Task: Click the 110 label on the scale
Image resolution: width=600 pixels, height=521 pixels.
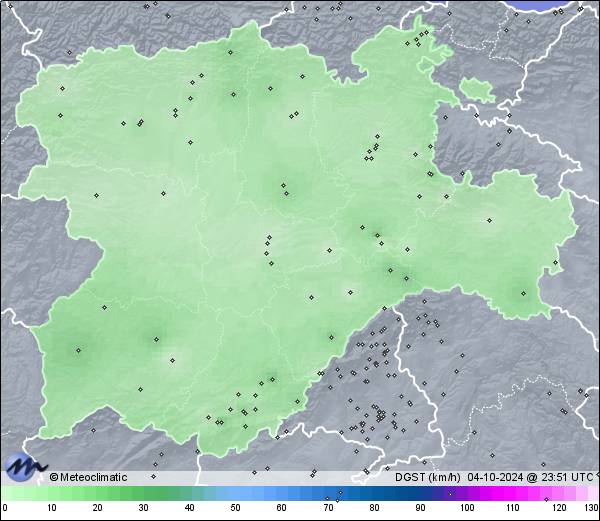Action: (513, 508)
